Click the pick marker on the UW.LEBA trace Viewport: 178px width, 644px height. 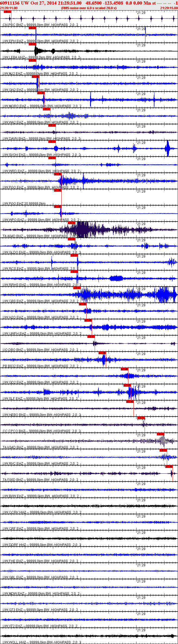point(32,44)
